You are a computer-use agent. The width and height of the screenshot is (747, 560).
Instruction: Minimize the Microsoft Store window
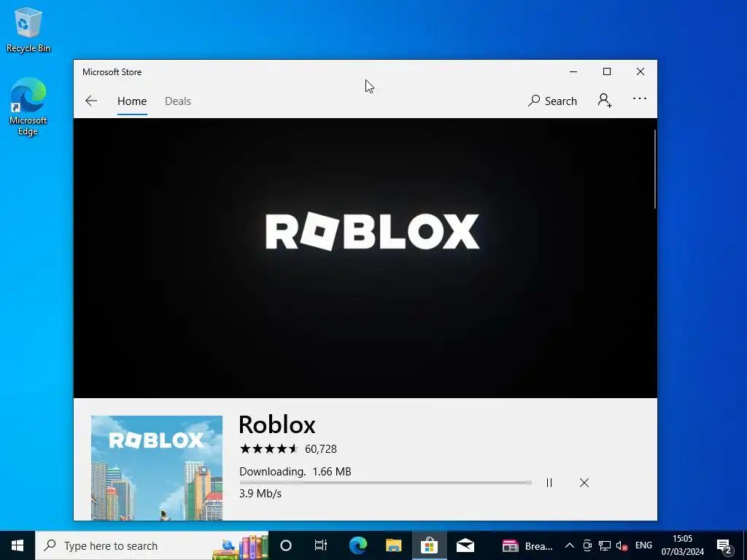click(573, 71)
